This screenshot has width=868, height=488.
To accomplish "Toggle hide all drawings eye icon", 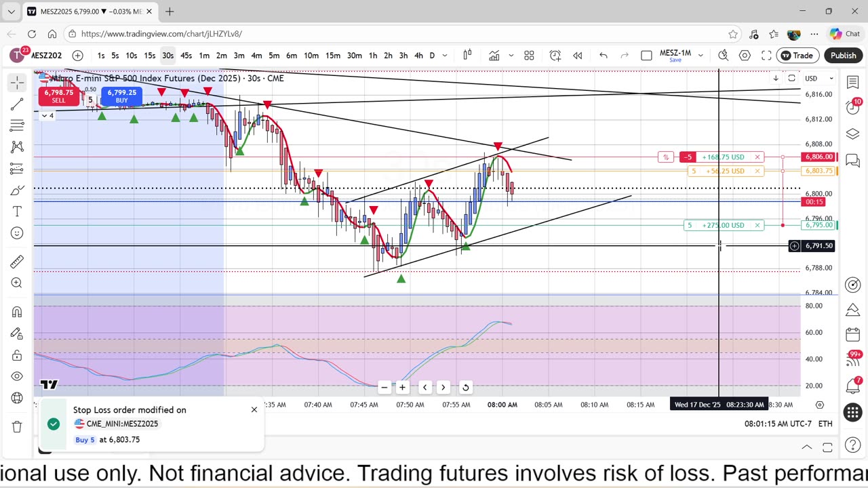I will click(x=17, y=377).
